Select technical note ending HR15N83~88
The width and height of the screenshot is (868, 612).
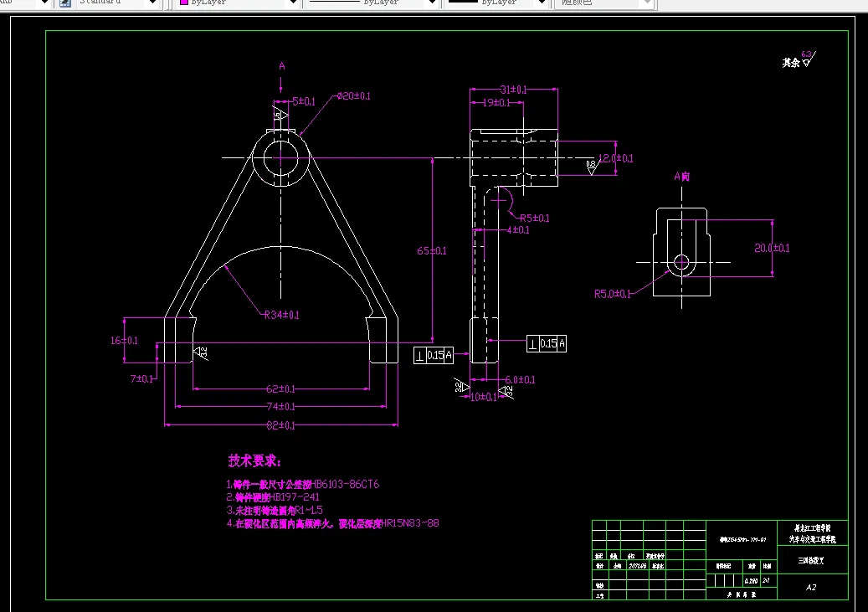tap(332, 523)
